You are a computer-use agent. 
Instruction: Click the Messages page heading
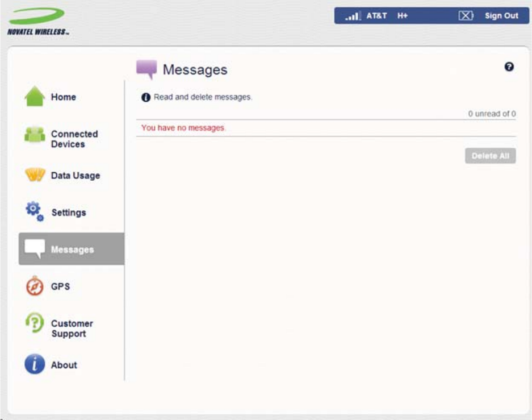click(x=195, y=69)
